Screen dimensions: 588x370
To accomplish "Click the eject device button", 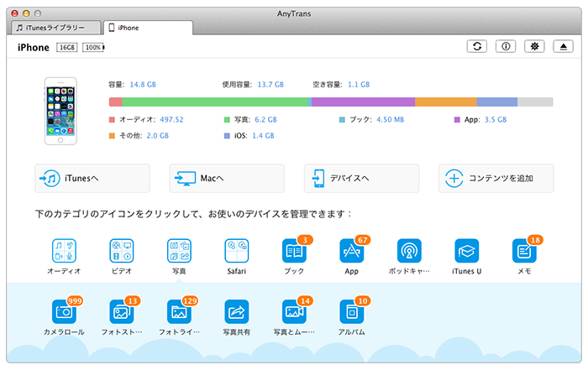I will point(564,46).
